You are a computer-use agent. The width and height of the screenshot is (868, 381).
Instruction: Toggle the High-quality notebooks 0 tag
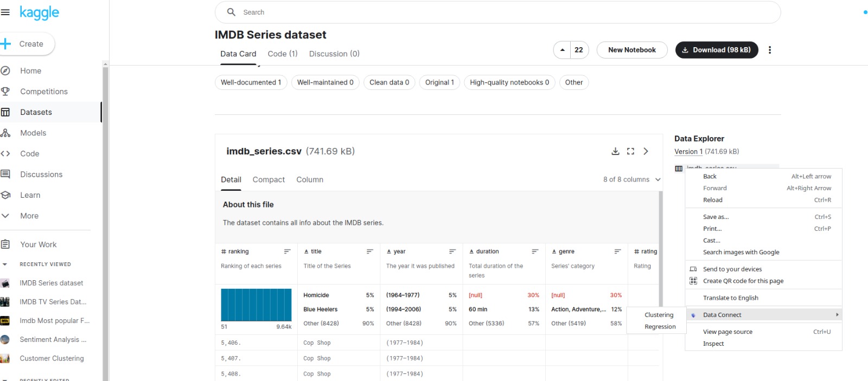509,82
